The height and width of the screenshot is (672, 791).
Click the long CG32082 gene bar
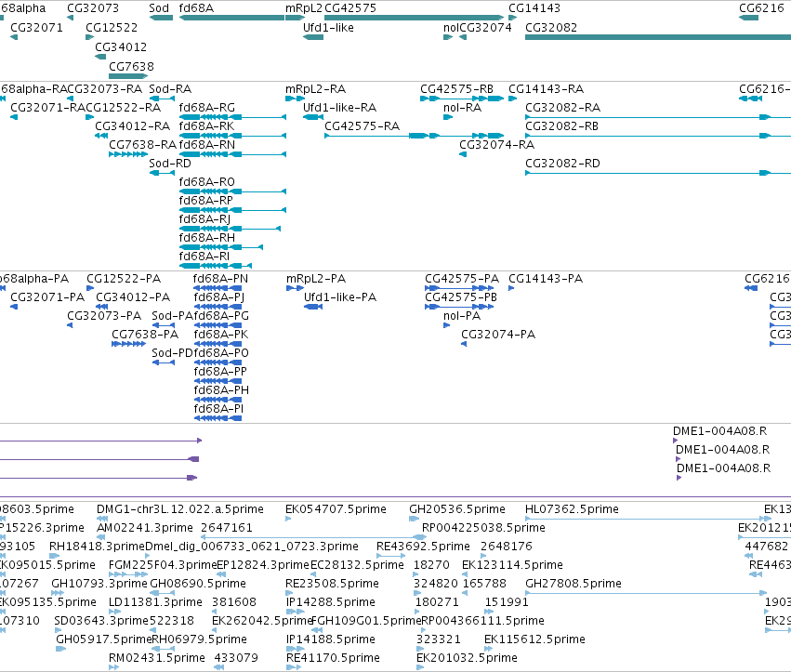point(658,37)
